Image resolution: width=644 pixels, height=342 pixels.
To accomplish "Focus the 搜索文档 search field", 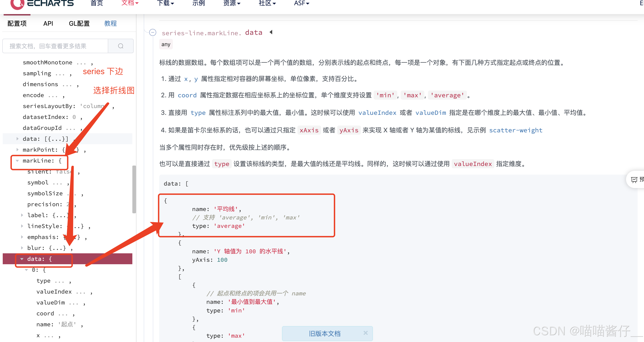I will point(55,46).
